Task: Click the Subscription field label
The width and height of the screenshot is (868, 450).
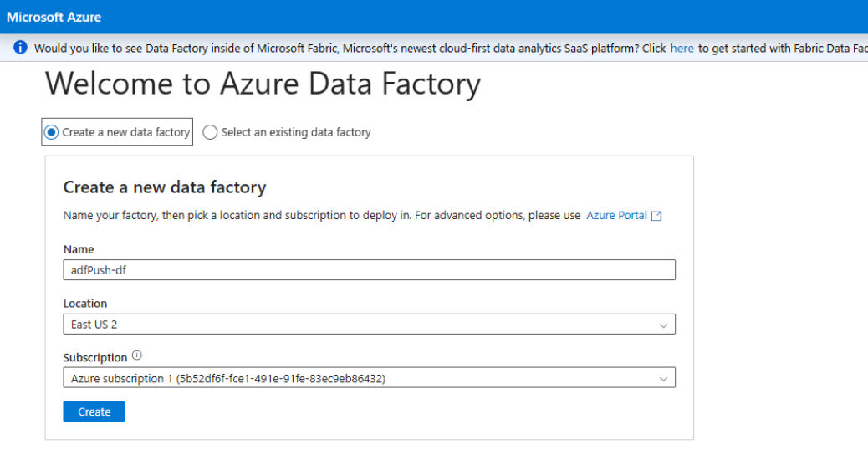Action: pos(95,357)
